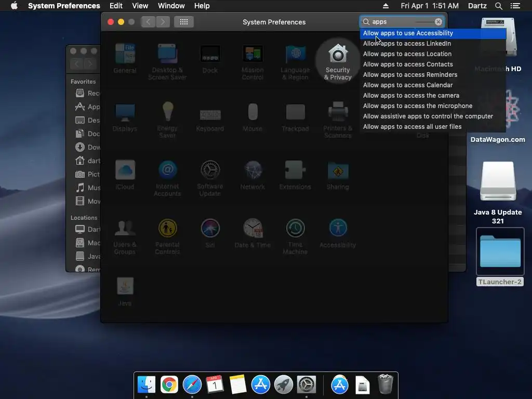Clear the search field with the X button
The width and height of the screenshot is (532, 399).
438,22
